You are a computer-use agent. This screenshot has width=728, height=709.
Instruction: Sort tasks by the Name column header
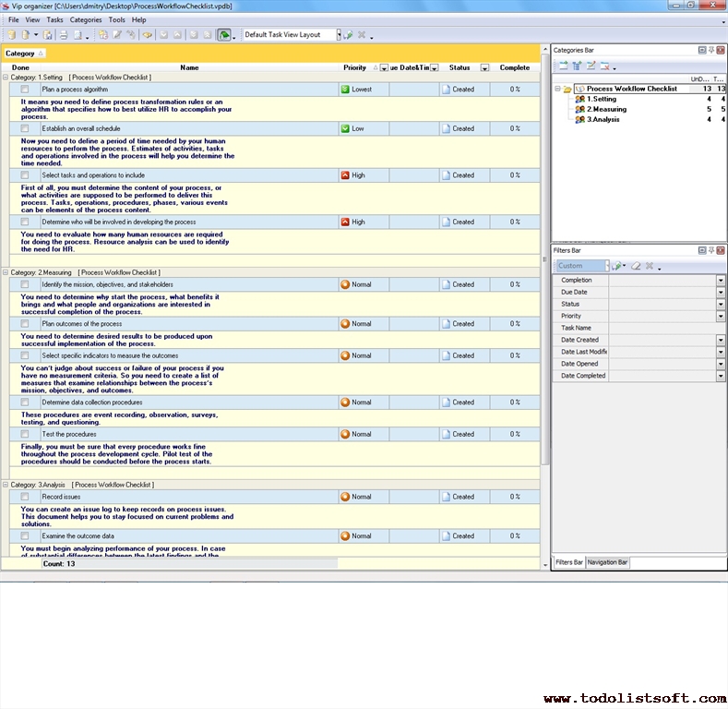point(189,67)
